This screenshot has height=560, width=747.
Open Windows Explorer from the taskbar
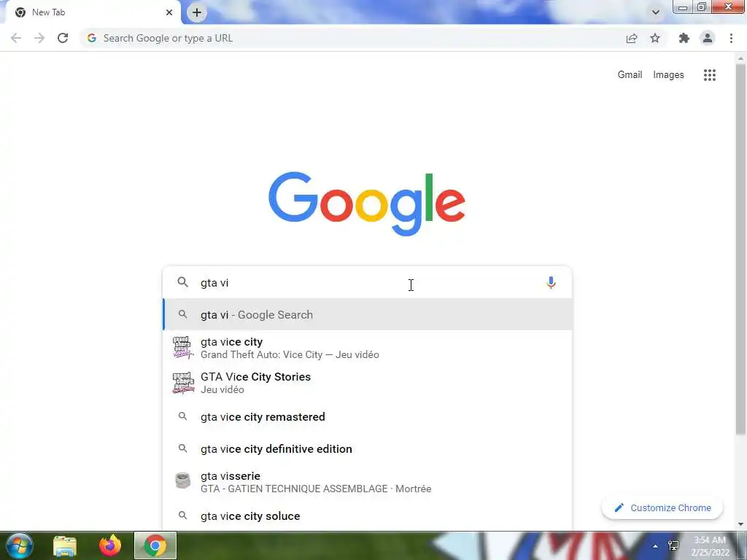(x=65, y=545)
